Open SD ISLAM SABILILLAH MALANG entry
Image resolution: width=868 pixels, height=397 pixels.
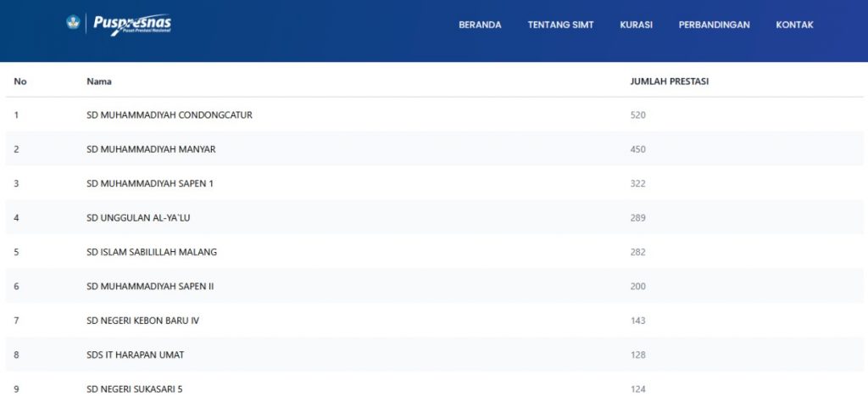tap(152, 252)
